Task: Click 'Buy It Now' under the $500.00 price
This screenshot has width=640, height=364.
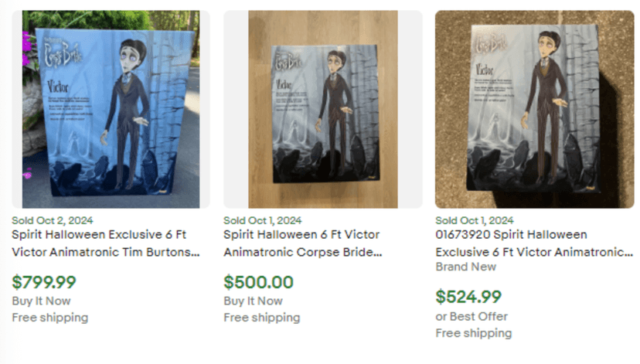Action: click(253, 301)
